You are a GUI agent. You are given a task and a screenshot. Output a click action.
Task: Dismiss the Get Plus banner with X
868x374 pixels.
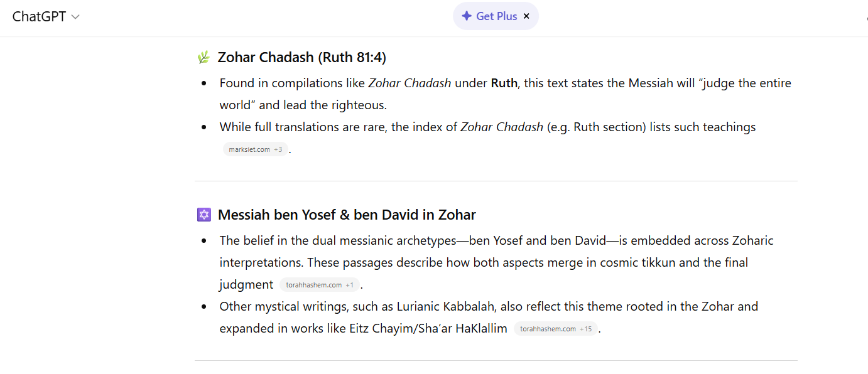point(526,16)
